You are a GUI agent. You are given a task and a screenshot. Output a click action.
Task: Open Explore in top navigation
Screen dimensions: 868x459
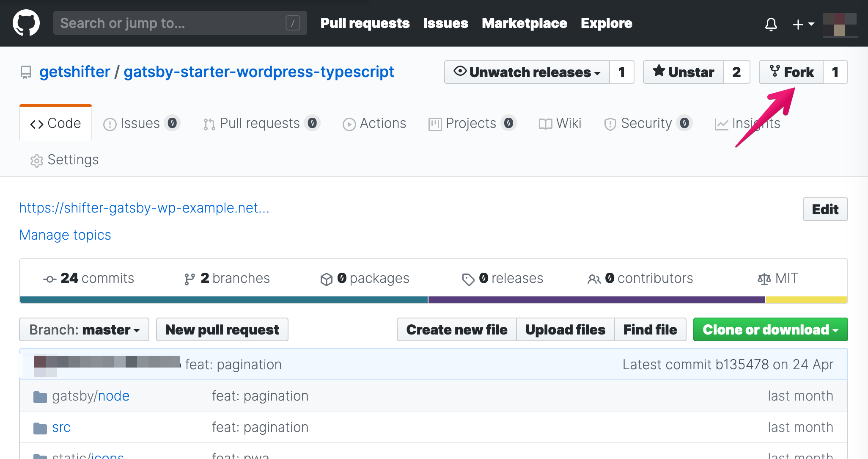pyautogui.click(x=606, y=23)
